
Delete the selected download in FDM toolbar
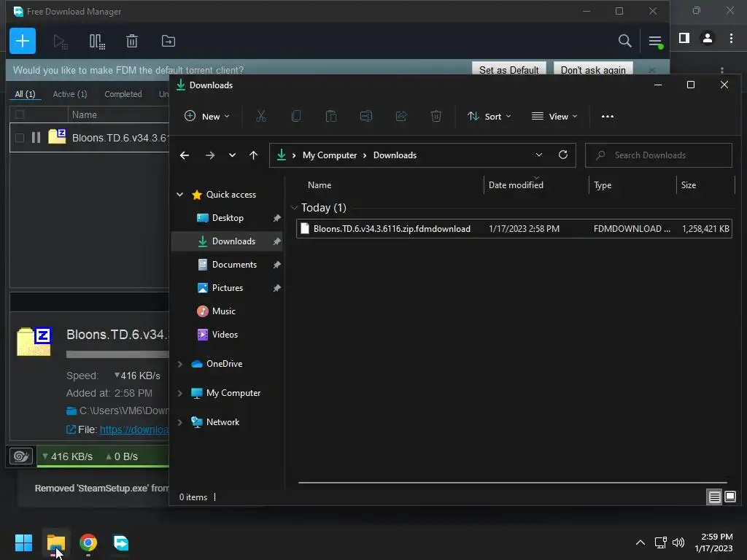pos(132,42)
